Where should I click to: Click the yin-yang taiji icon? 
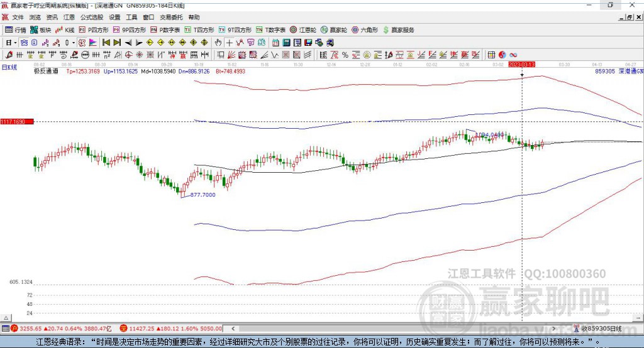(x=502, y=55)
